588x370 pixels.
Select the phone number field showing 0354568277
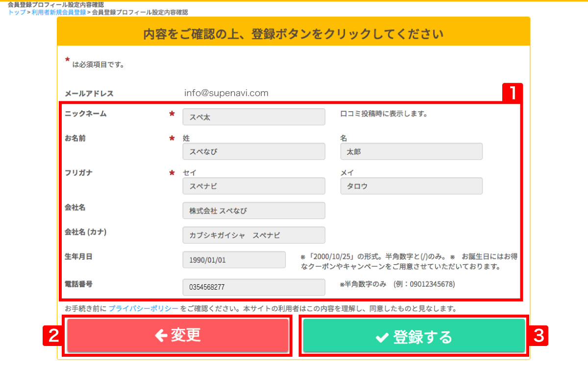(253, 287)
